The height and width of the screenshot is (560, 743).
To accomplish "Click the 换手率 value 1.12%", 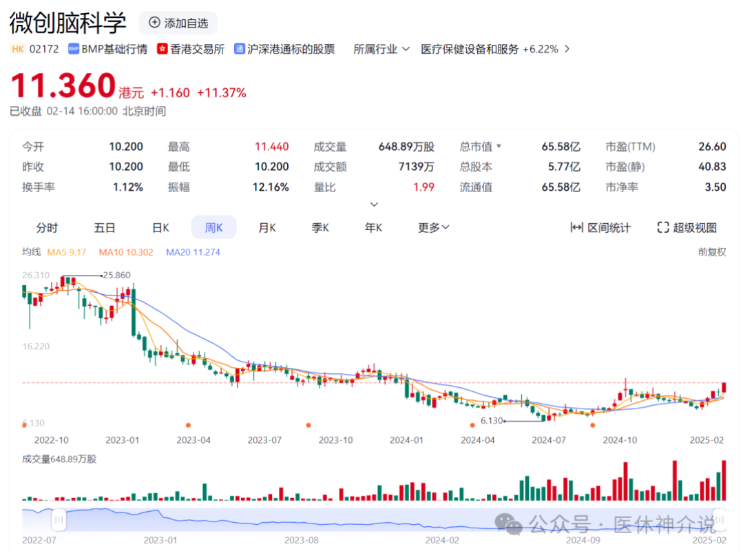I will 128,187.
